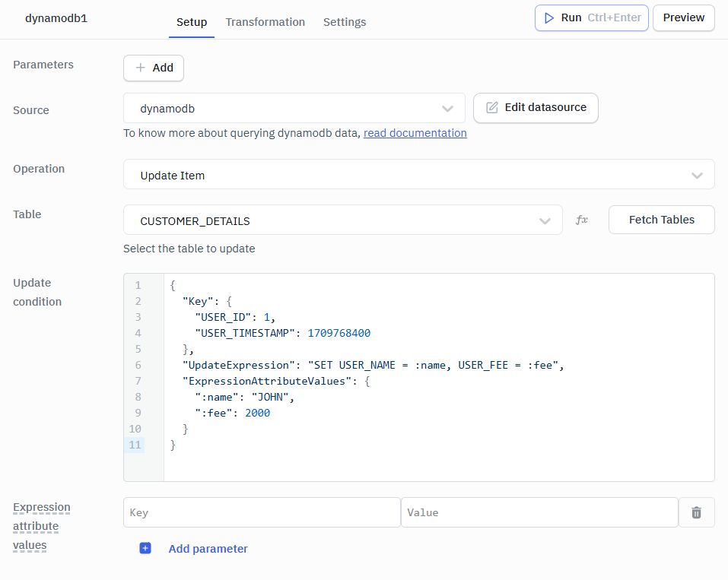The image size is (728, 580).
Task: Open the read documentation link
Action: coord(415,133)
